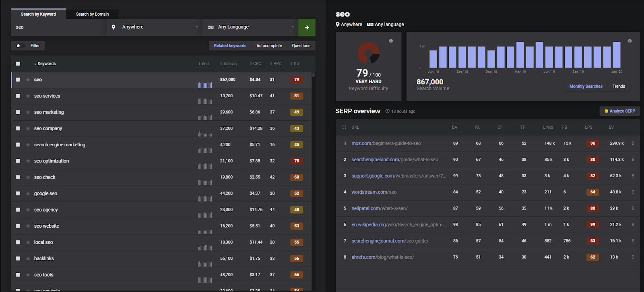Click the green search arrow button

[307, 27]
